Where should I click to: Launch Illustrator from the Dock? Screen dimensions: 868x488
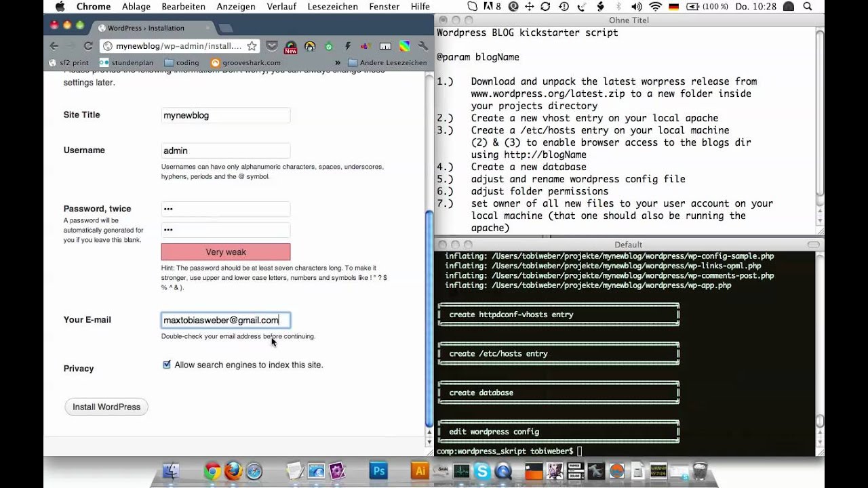420,471
